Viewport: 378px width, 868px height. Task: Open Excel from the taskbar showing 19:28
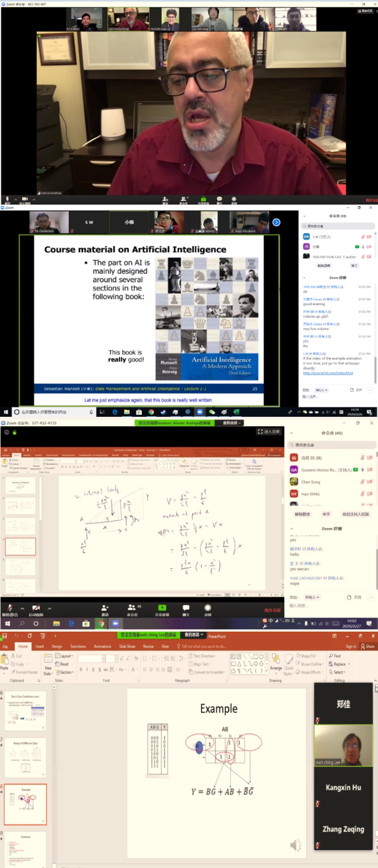tap(236, 412)
